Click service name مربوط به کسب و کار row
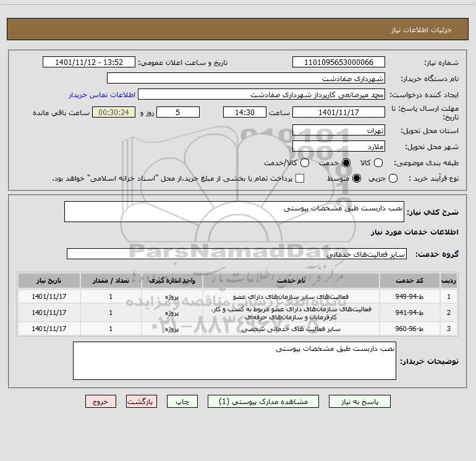This screenshot has width=476, height=461. pos(291,312)
